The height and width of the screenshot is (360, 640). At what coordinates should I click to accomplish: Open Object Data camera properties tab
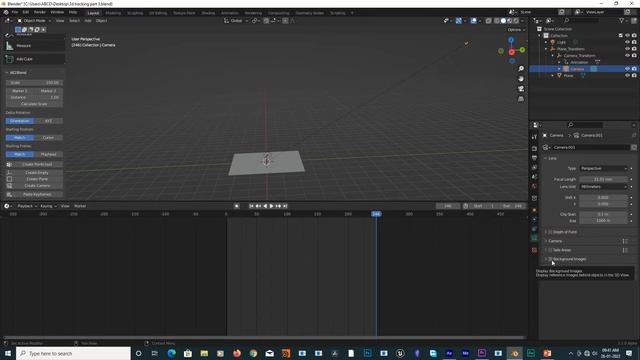(534, 238)
